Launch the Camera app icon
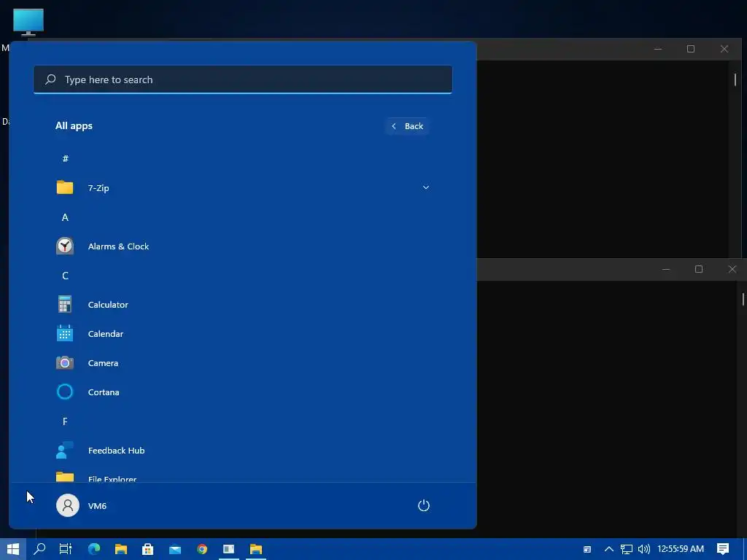 pyautogui.click(x=65, y=363)
